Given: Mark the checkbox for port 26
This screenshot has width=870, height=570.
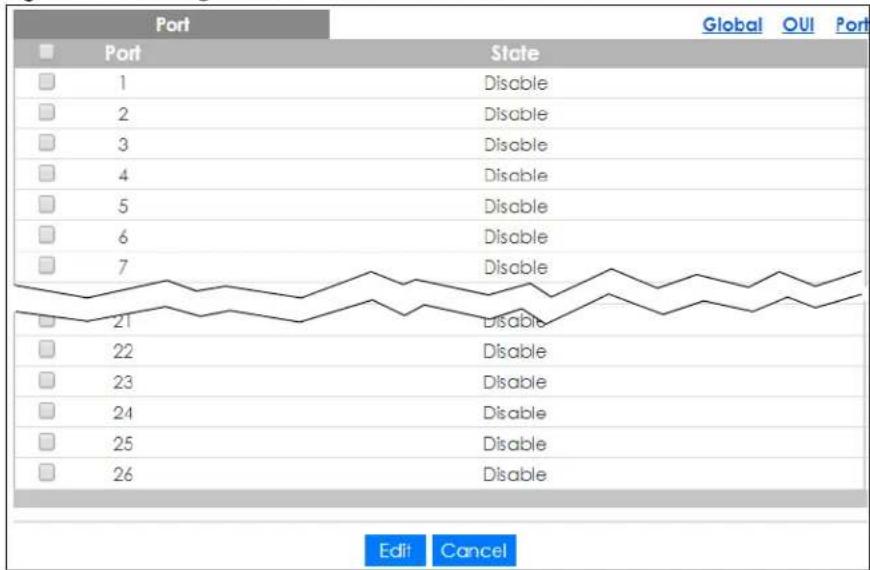Looking at the screenshot, I should tap(47, 473).
